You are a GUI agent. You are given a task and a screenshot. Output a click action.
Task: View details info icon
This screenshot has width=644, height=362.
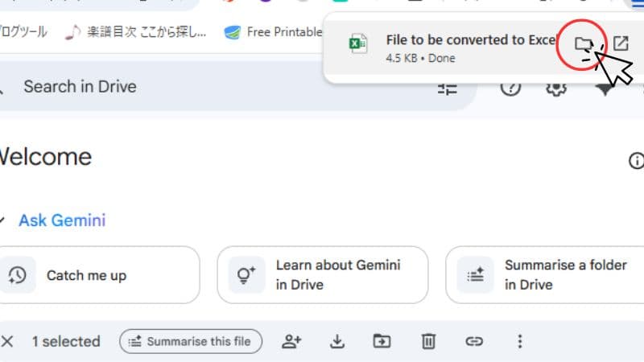636,160
